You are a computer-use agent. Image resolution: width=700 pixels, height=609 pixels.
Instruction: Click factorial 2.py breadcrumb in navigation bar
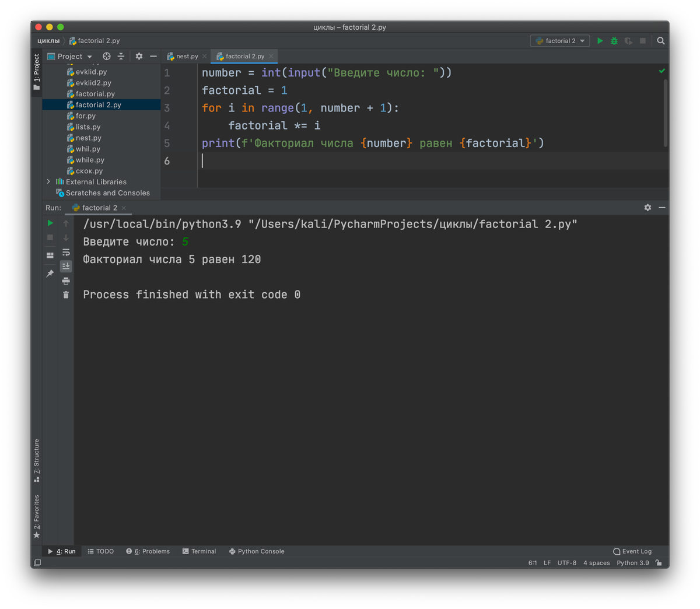pyautogui.click(x=94, y=41)
